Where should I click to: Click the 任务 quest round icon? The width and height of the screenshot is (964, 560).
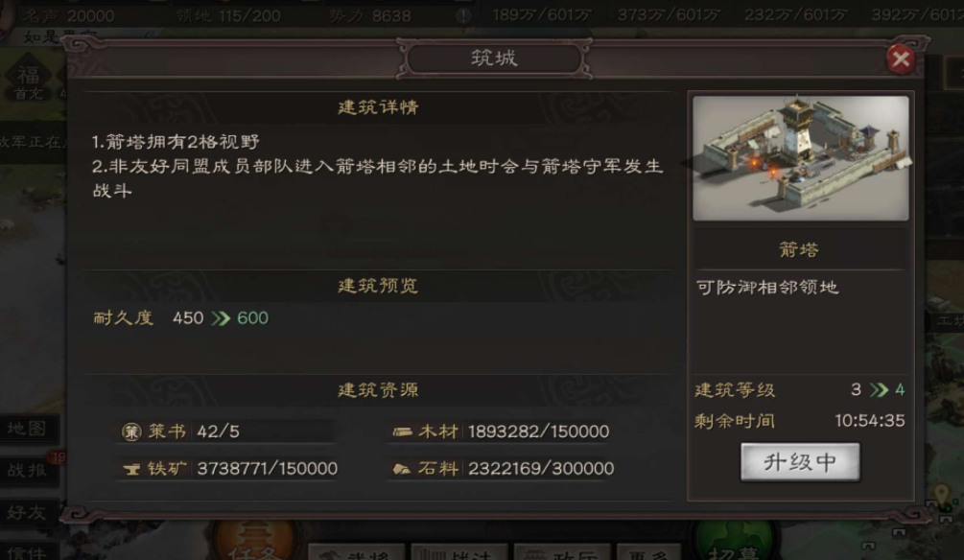(253, 541)
